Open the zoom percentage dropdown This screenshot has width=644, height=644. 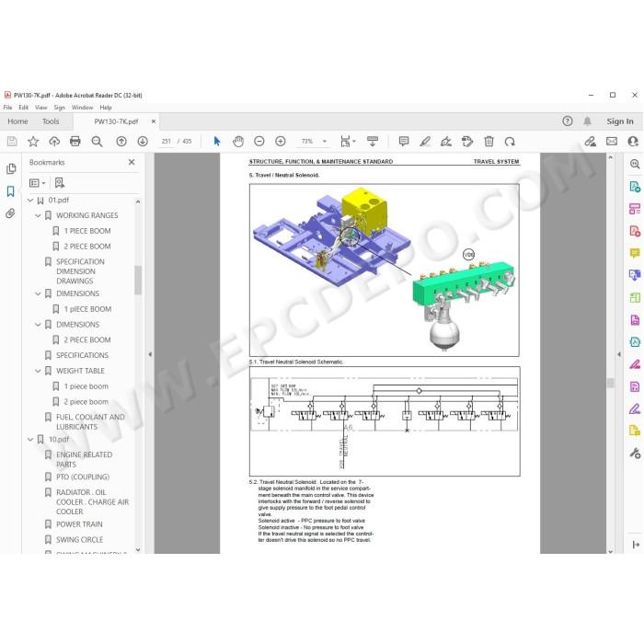click(325, 142)
